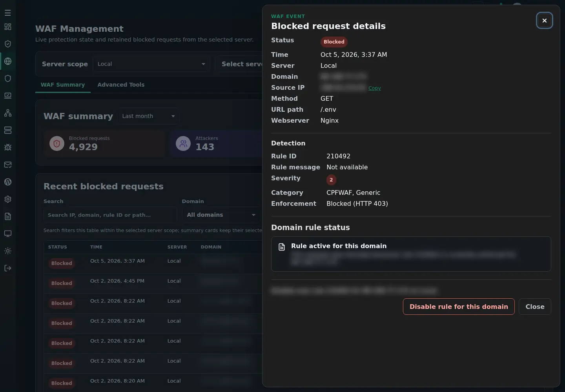Viewport: 565px width, 392px height.
Task: Click the Oct 2, 2026, 4:45 PM table row
Action: click(x=153, y=283)
